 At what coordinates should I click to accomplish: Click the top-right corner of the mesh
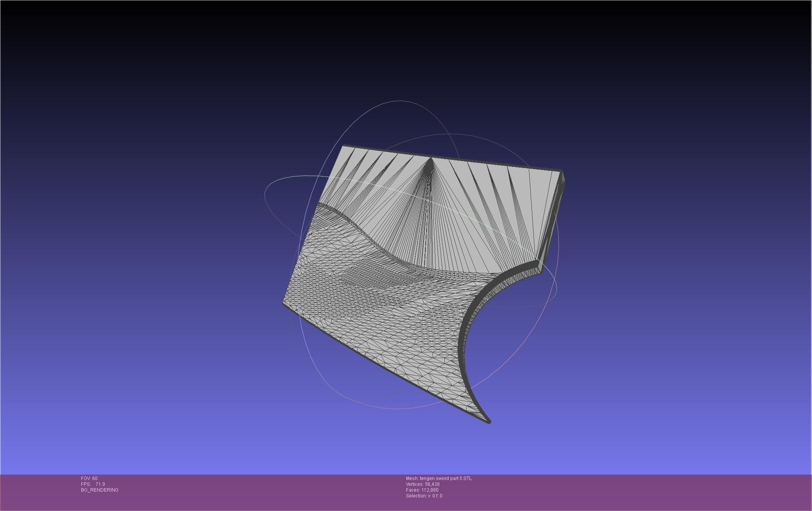pyautogui.click(x=561, y=171)
